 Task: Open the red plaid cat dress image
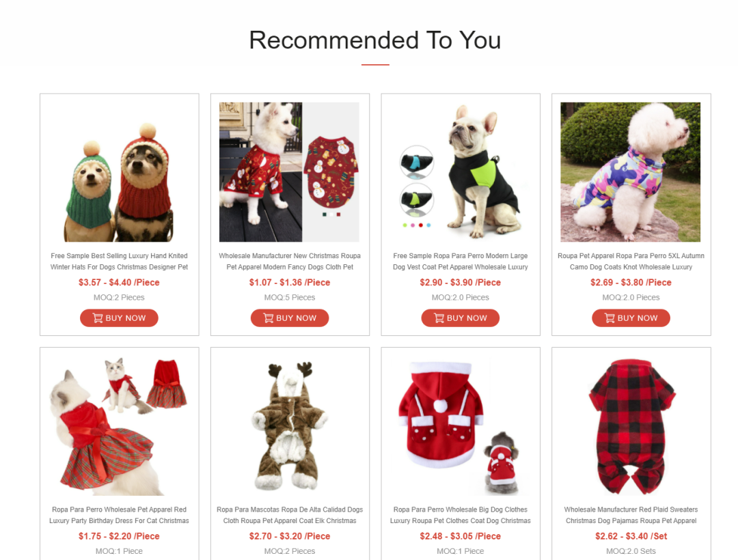click(119, 426)
